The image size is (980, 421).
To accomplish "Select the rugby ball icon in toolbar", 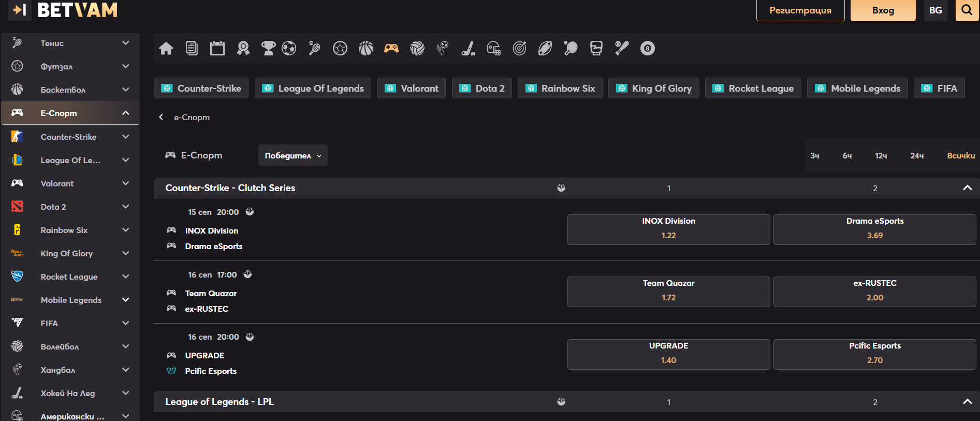I will (x=545, y=49).
